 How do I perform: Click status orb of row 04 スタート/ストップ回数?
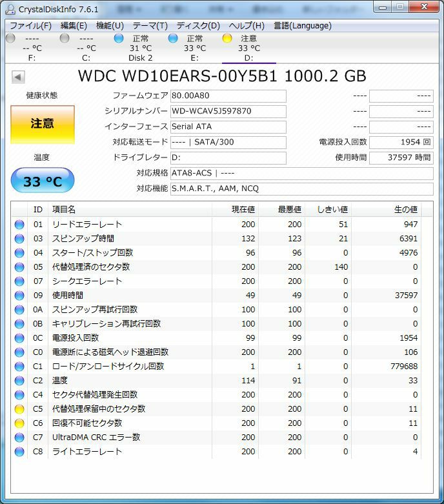pos(19,252)
